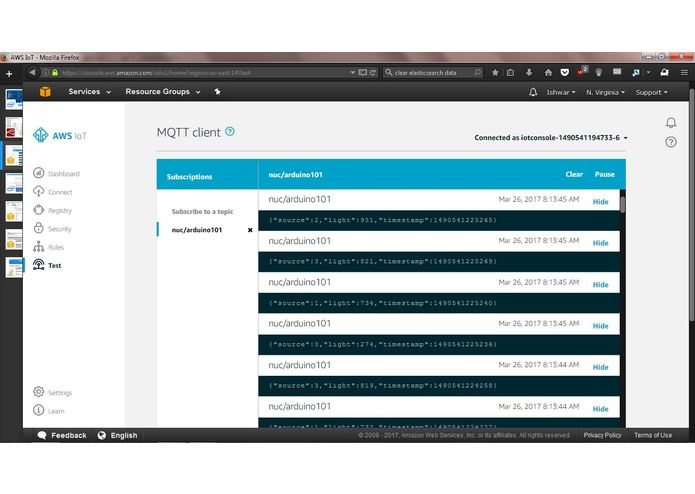Hide message with light 274
Viewport: 695px width, 494px height.
[600, 326]
